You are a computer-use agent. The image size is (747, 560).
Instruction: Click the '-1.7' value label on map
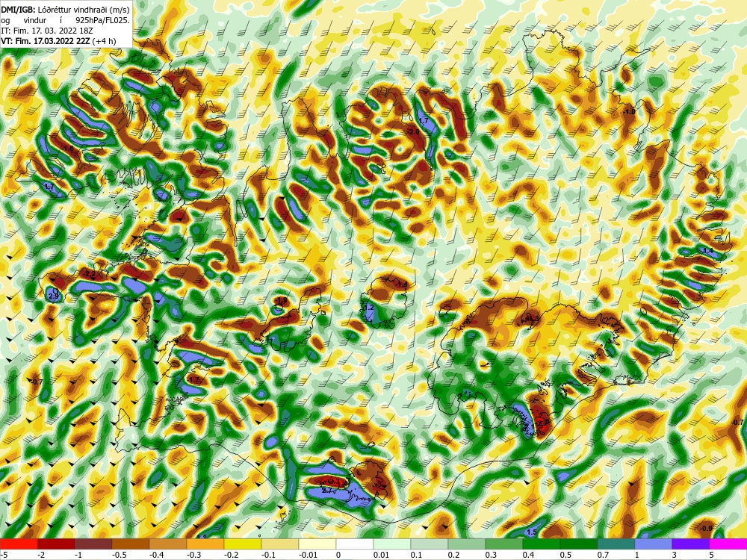[193, 380]
